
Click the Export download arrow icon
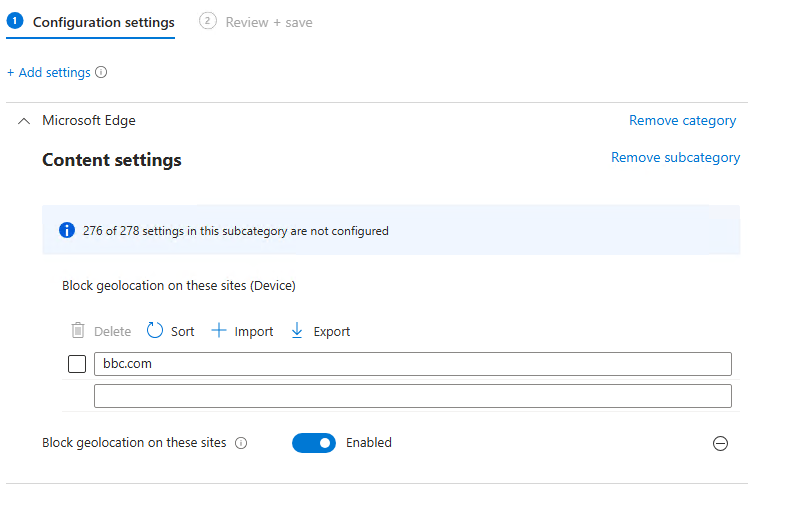pyautogui.click(x=297, y=330)
